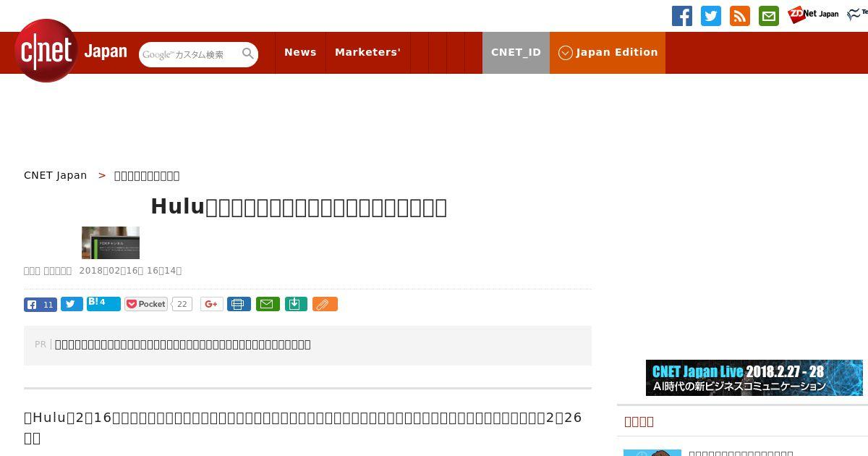Click the search magnifier icon
The image size is (868, 456).
click(248, 54)
